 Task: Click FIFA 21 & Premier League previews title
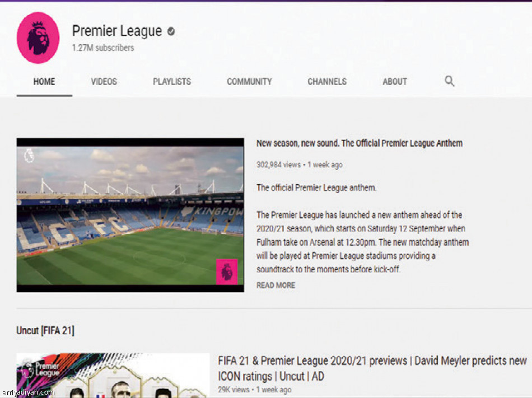click(372, 368)
